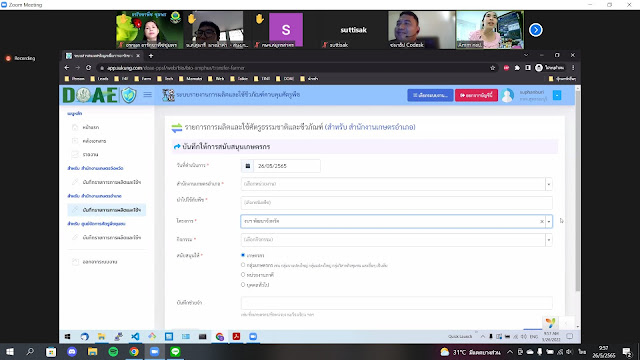This screenshot has width=640, height=360.
Task: Open Windows notification center icon
Action: point(627,352)
